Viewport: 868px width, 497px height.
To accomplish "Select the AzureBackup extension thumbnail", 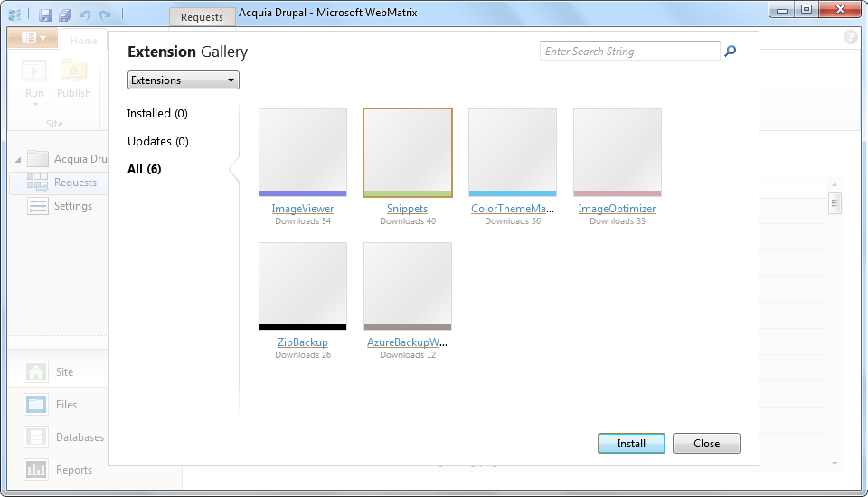I will 408,286.
